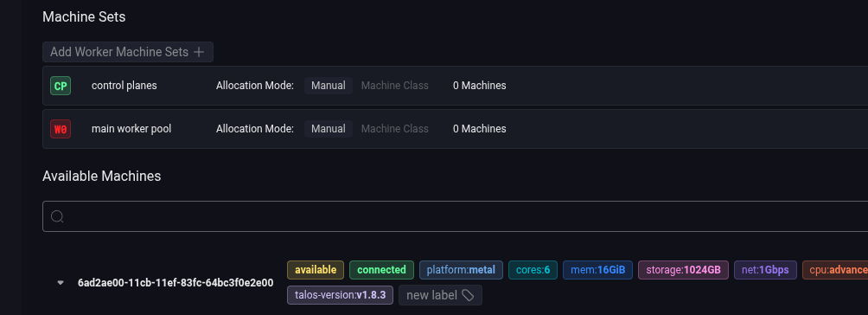The width and height of the screenshot is (868, 315).
Task: Click the plus icon on Add Worker Machine Sets
Action: (199, 52)
